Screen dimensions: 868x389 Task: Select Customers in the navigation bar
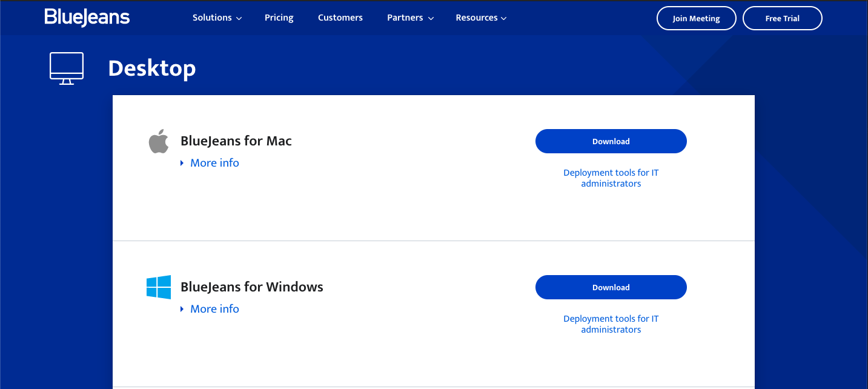coord(340,18)
